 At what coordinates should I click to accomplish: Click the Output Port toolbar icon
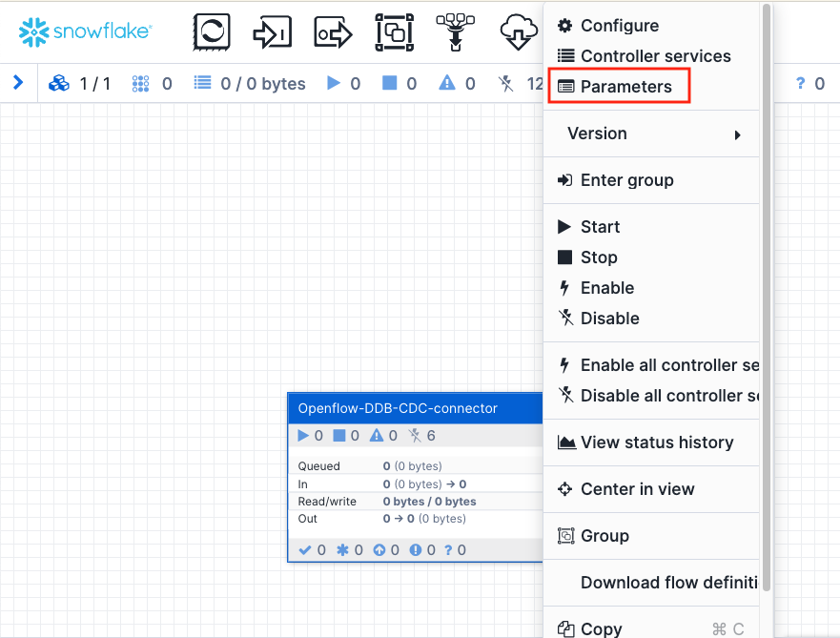[334, 32]
